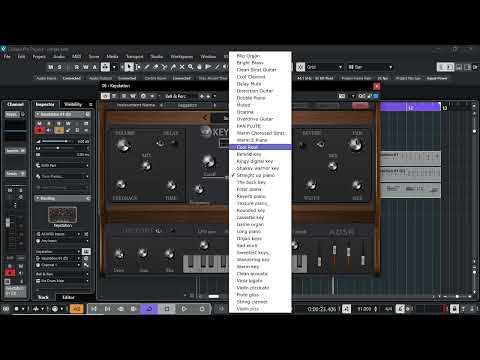480x360 pixels.
Task: Open the Track tab at bottom
Action: (43, 297)
